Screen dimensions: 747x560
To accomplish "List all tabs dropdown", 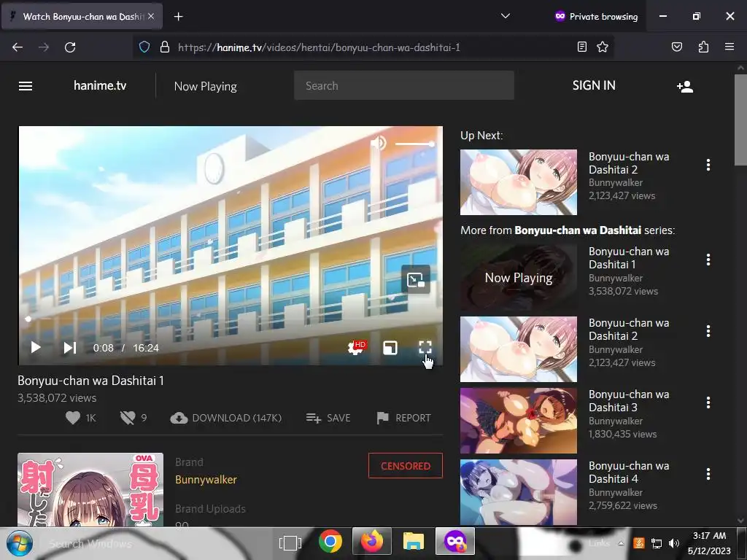I will 506,16.
